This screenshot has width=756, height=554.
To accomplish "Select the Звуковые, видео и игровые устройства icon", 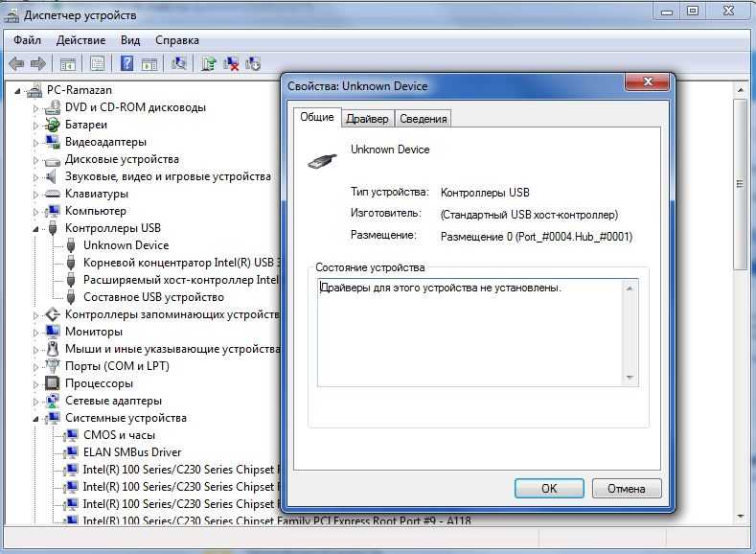I will [x=52, y=176].
